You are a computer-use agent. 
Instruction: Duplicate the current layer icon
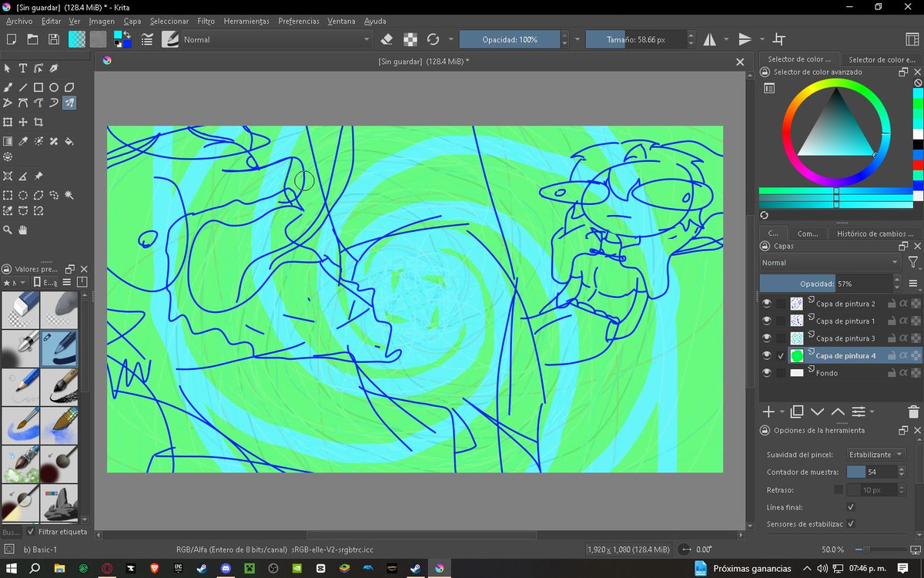tap(797, 412)
